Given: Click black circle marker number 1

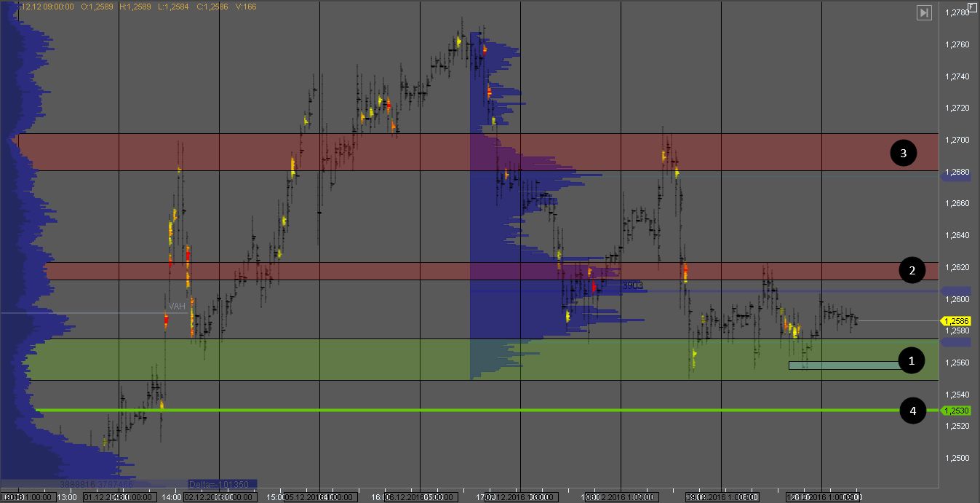Looking at the screenshot, I should coord(911,360).
